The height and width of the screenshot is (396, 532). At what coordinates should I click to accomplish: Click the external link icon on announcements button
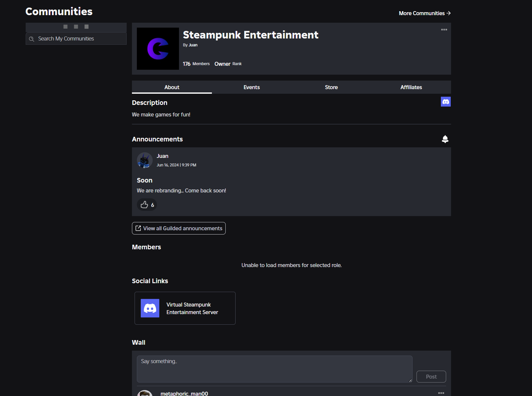point(138,228)
